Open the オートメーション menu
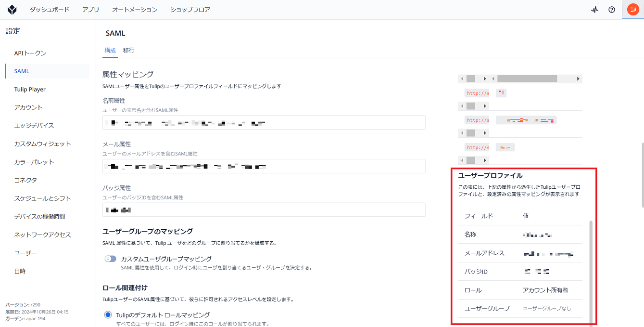 click(135, 10)
